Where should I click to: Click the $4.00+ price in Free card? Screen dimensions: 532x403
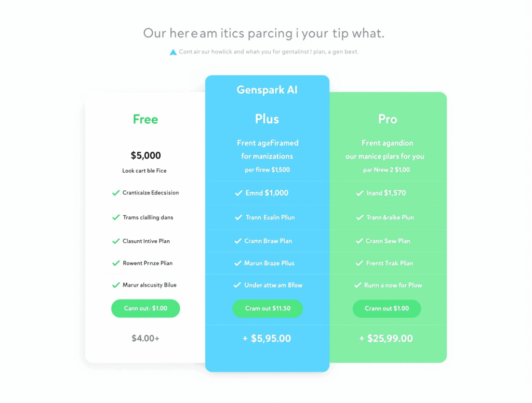[x=145, y=339]
